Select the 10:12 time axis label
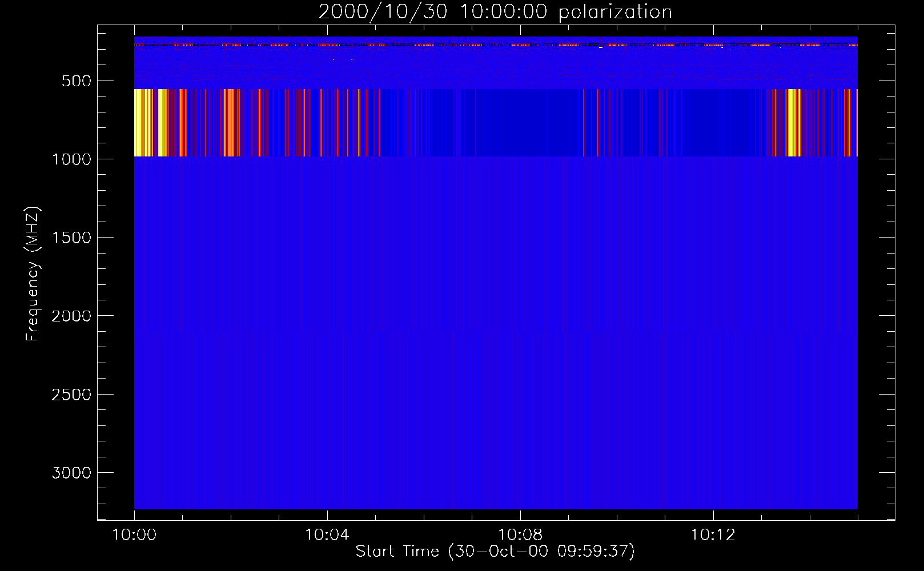 point(713,535)
